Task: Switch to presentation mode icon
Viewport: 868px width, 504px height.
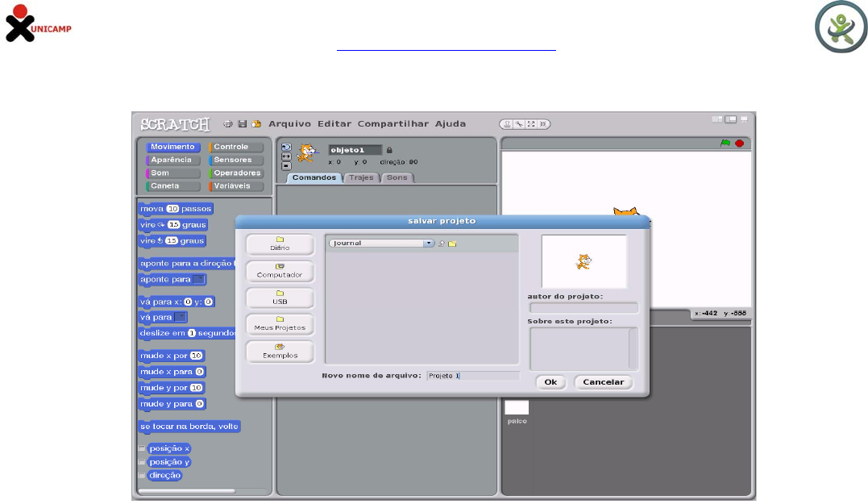Action: click(x=744, y=119)
